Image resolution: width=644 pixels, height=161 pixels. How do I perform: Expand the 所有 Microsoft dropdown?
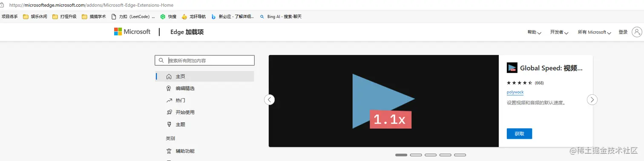pyautogui.click(x=594, y=32)
